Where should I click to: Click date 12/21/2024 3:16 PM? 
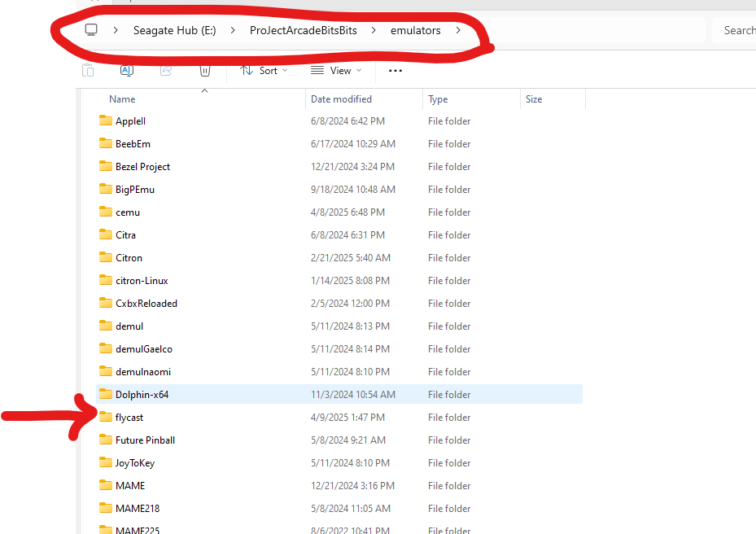pyautogui.click(x=353, y=485)
